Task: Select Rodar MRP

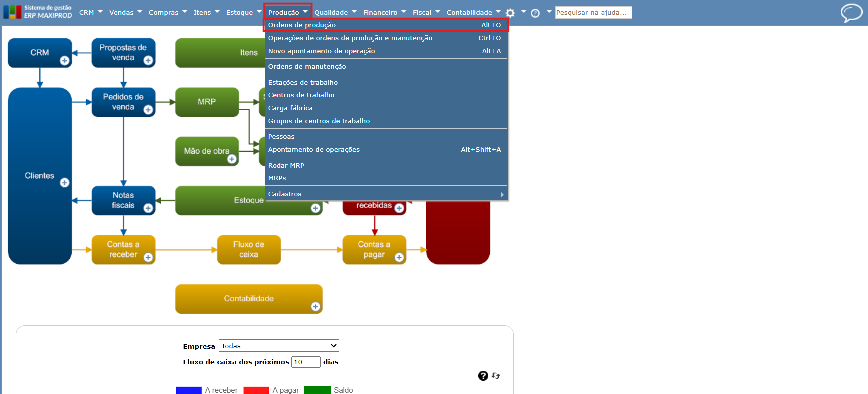Action: click(386, 166)
